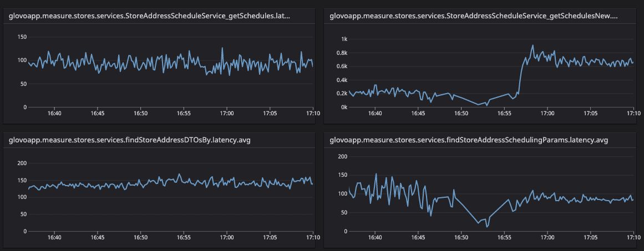Click the "150" axis label in the findStoreAddressDTOsBy panel

(22, 181)
